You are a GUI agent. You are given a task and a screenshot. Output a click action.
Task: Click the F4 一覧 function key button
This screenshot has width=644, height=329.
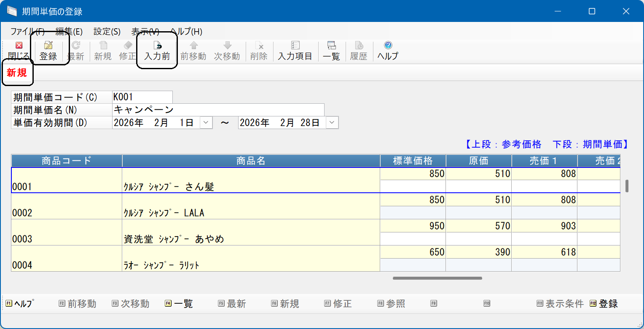tap(179, 303)
